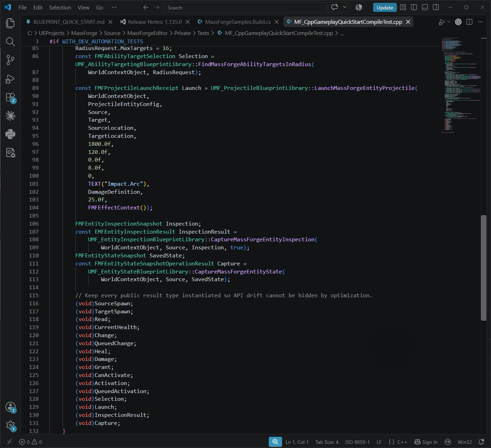Go back with the left arrow
The image size is (491, 448).
(x=146, y=7)
